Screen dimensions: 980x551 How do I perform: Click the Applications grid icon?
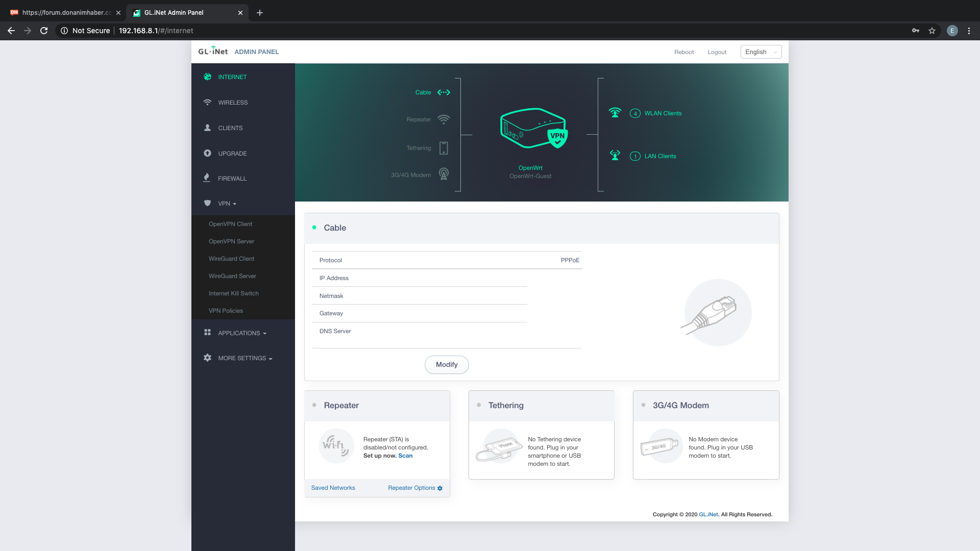coord(207,333)
